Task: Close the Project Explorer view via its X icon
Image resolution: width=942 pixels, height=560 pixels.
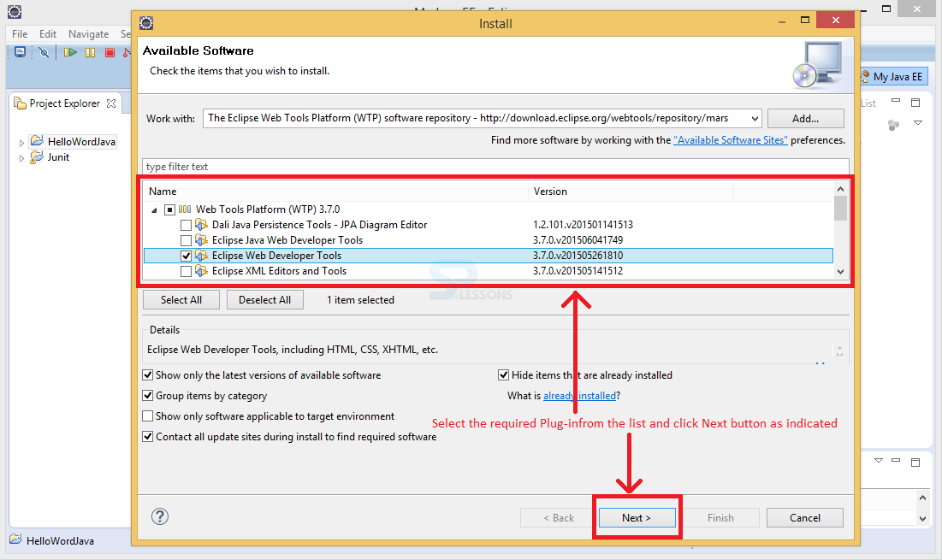Action: 111,103
